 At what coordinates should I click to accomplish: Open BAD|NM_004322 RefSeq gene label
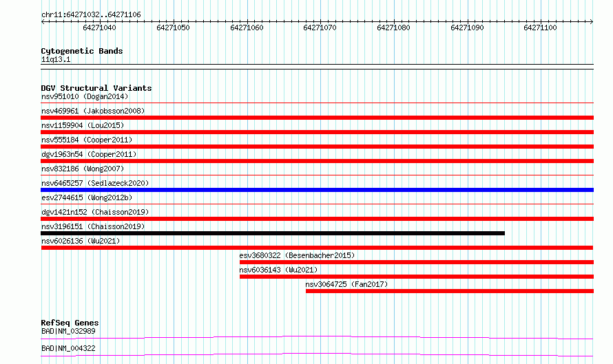point(68,348)
